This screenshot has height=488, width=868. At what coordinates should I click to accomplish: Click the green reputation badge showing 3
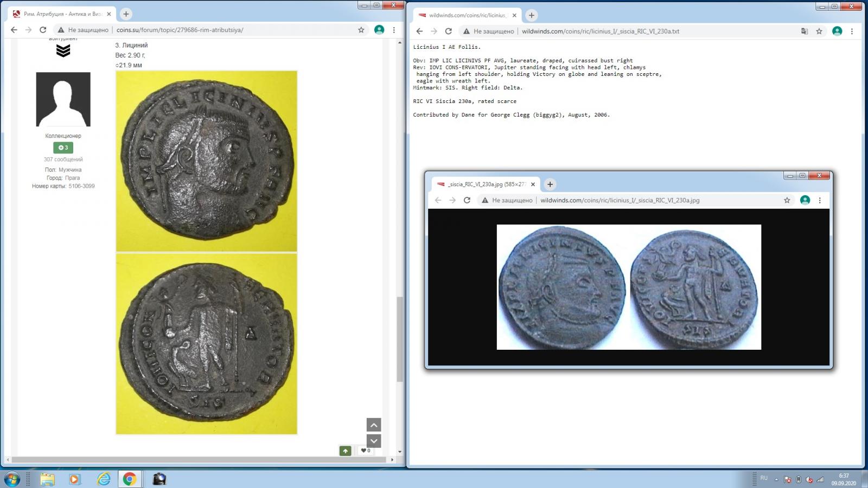[x=63, y=147]
